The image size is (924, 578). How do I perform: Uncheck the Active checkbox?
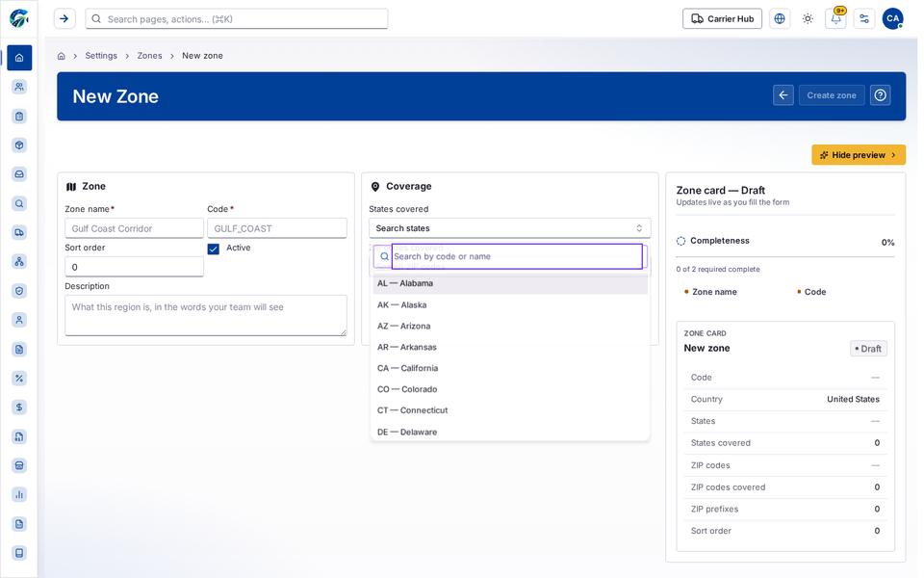[214, 249]
